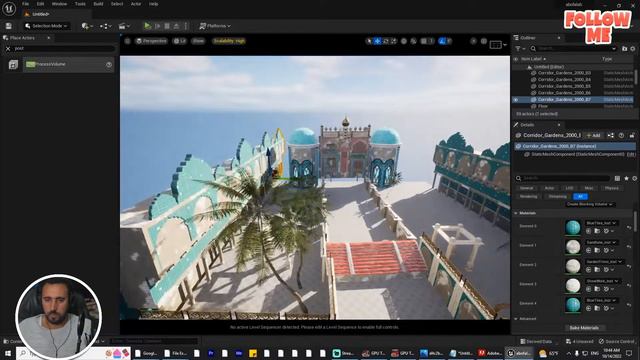Open the Window menu
This screenshot has height=360, width=640.
(x=59, y=4)
